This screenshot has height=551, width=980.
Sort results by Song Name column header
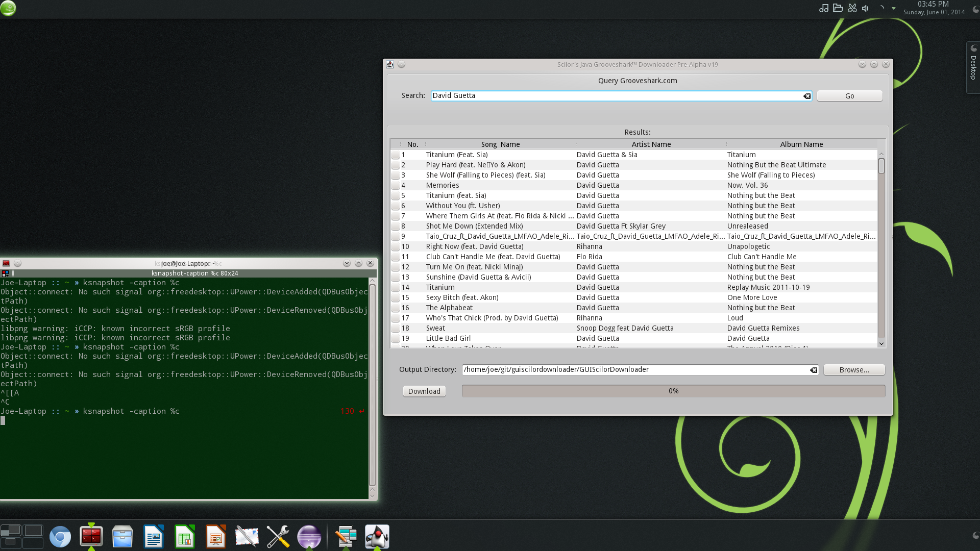(x=500, y=144)
